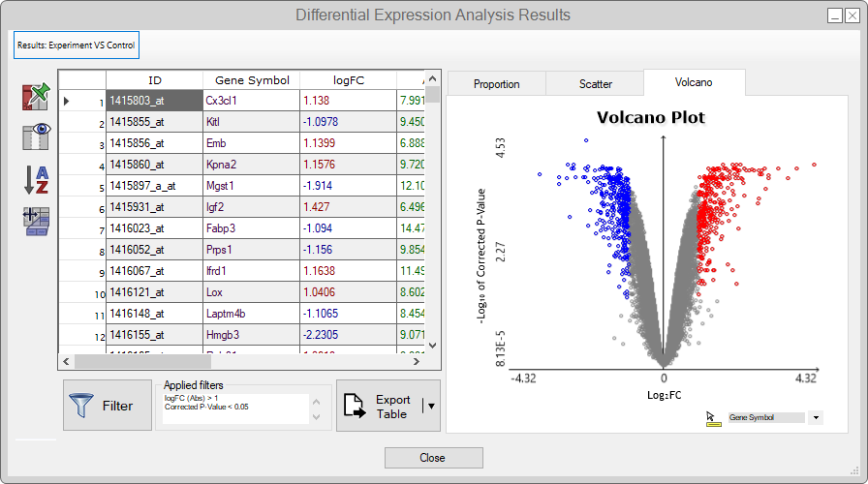
Task: Expand the Export Table dropdown arrow
Action: [x=431, y=407]
